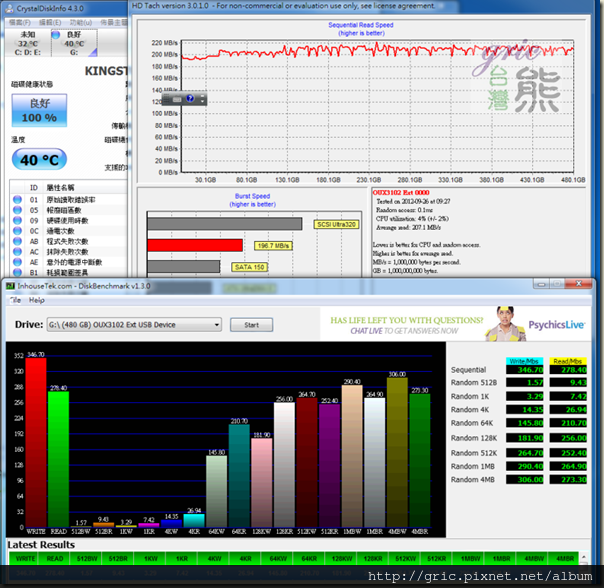The image size is (604, 588).
Task: Click yellow Read/Mbs column header
Action: [568, 361]
